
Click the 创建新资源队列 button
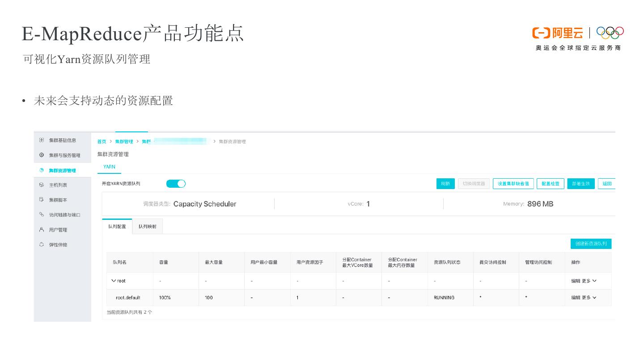[591, 244]
